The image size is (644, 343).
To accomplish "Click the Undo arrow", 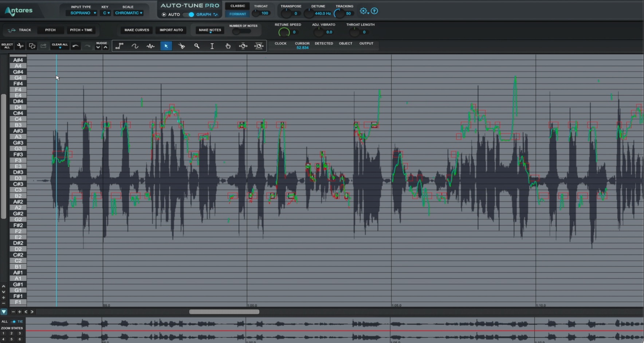I will (x=75, y=46).
